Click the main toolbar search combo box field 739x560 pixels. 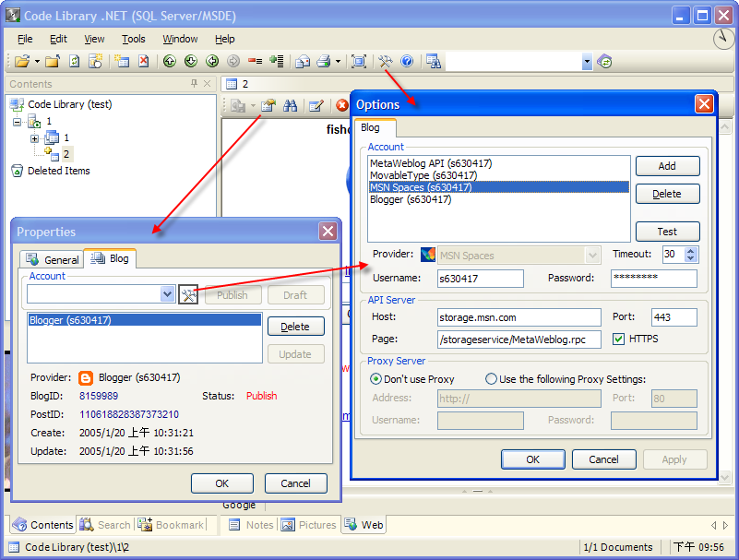[514, 61]
